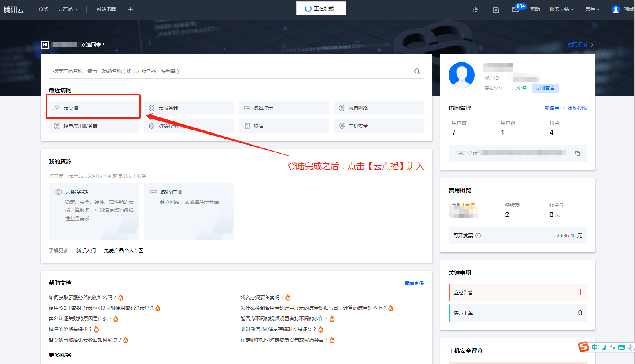Click the 添加权限 link

[577, 108]
